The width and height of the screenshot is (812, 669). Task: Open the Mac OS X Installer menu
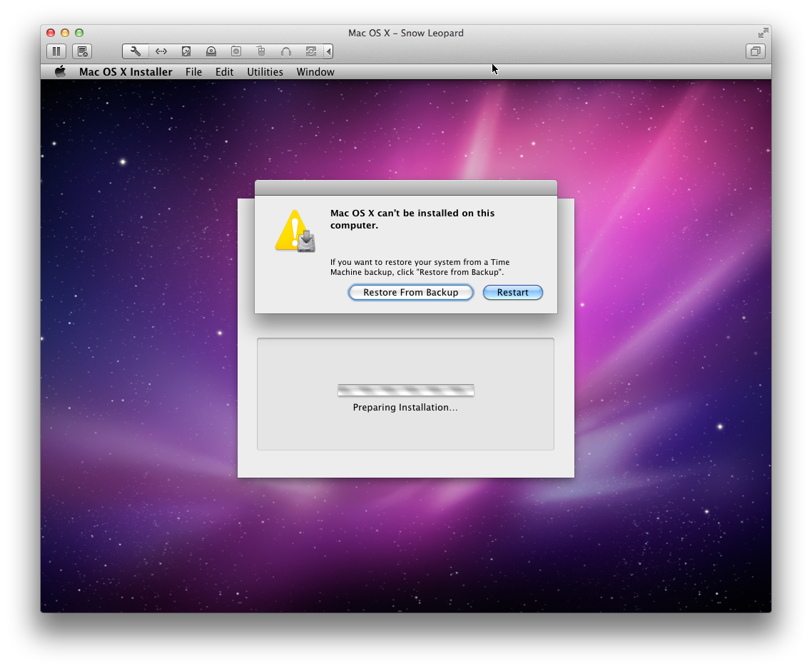click(x=126, y=72)
